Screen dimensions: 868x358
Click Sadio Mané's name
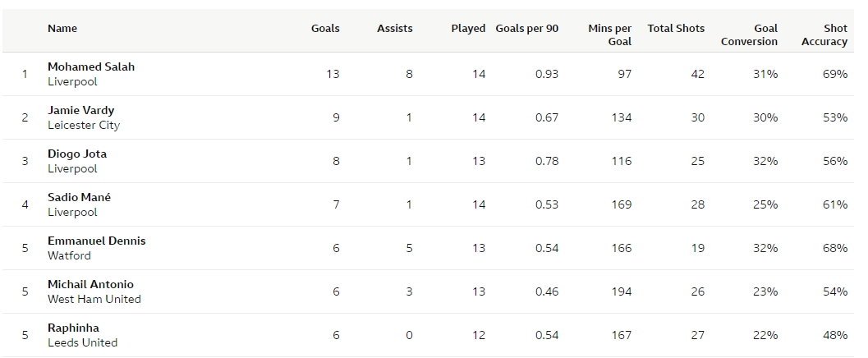coord(79,198)
